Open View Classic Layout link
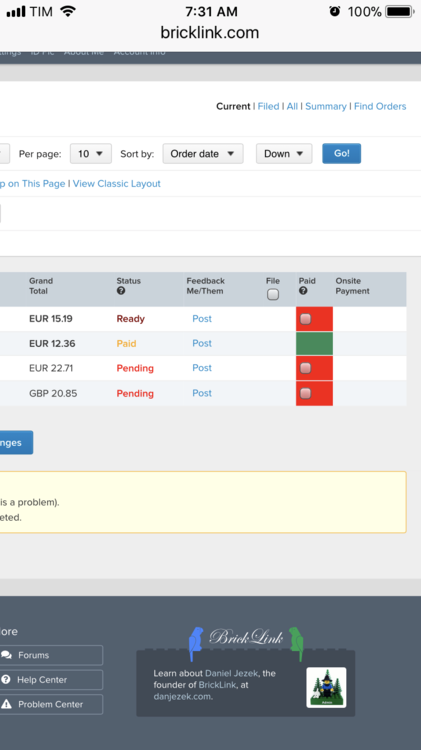421x750 pixels. (x=117, y=184)
